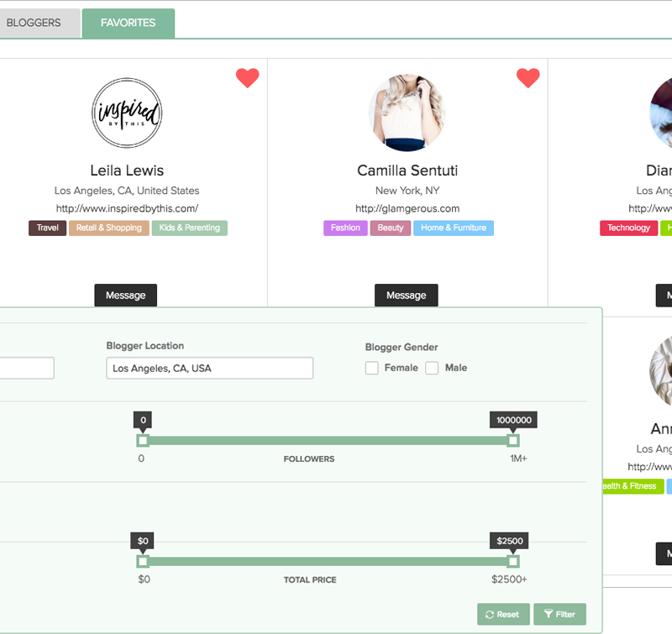Click the $2500+ price scale label

tap(509, 579)
